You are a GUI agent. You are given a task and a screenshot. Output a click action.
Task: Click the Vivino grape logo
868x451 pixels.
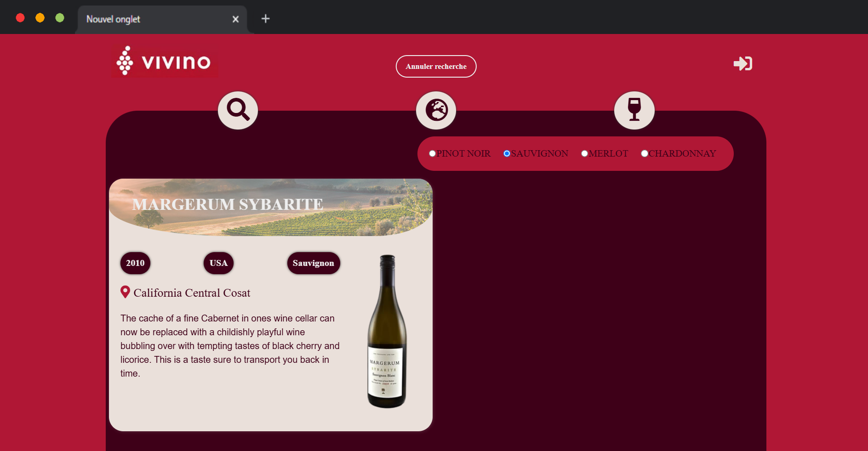pyautogui.click(x=164, y=61)
